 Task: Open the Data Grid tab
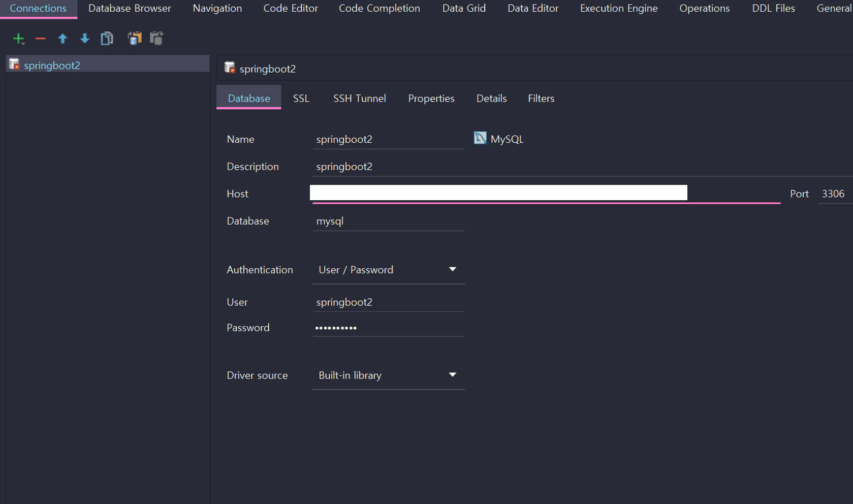point(464,9)
